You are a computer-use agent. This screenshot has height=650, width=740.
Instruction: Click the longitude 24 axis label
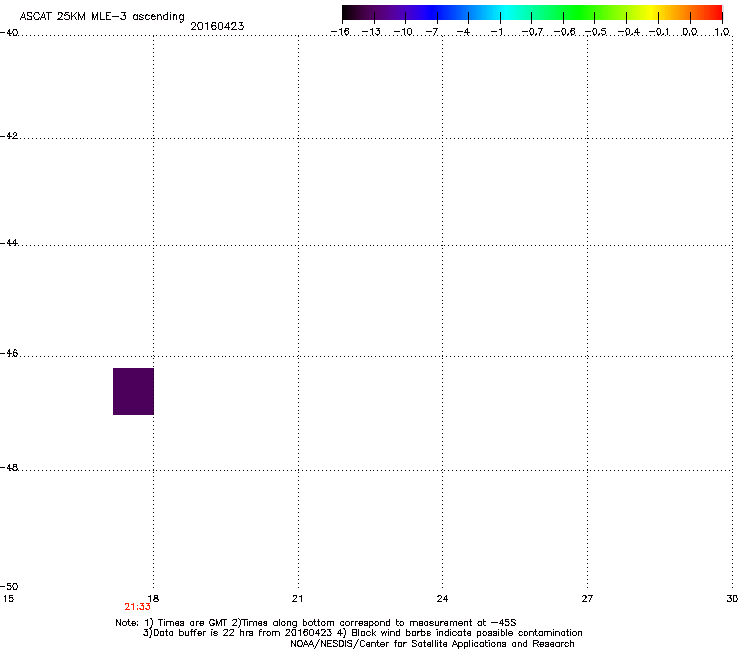tap(442, 599)
